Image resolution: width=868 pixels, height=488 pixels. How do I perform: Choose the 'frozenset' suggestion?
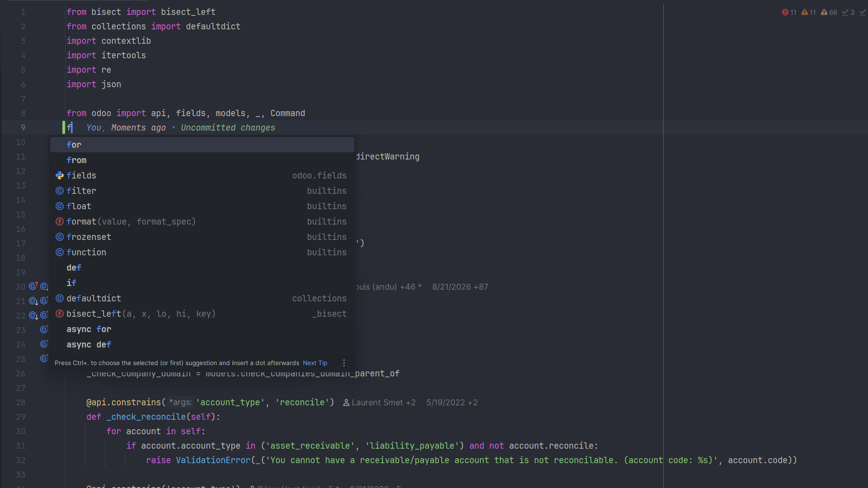click(202, 237)
